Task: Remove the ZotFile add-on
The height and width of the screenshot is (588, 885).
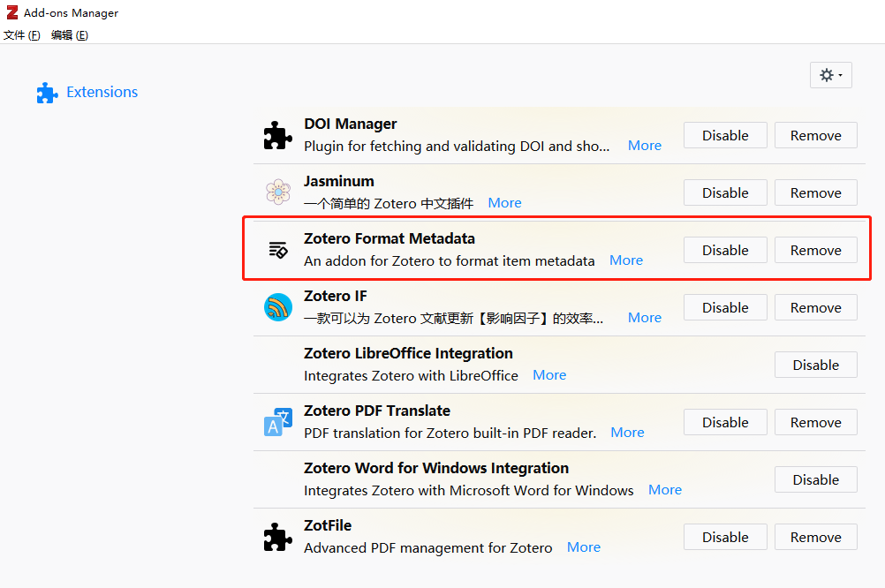Action: click(815, 537)
